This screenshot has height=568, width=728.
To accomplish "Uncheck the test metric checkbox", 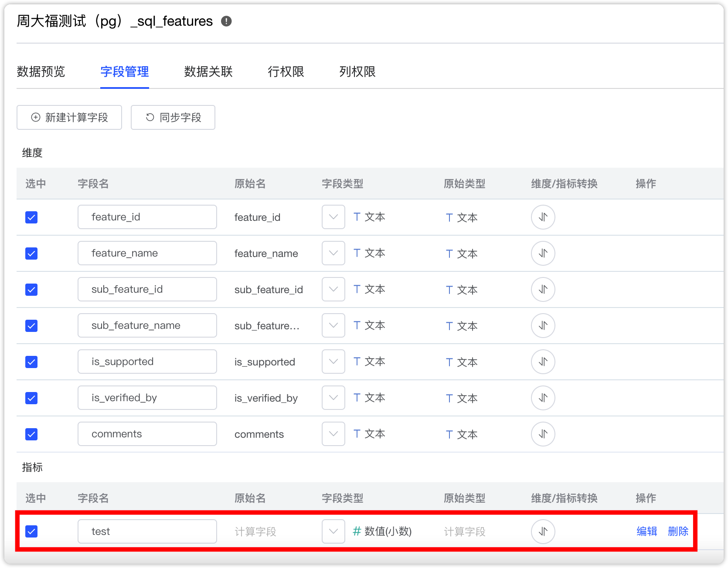I will tap(31, 531).
